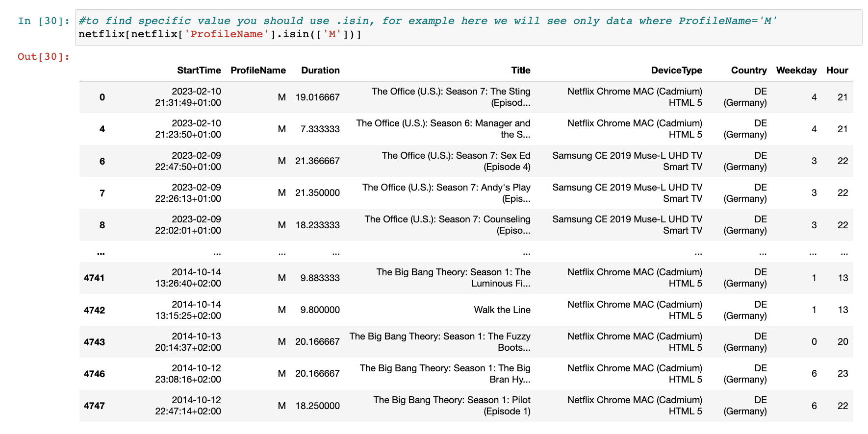Viewport: 868px width, 434px height.
Task: Click the Country column header
Action: pyautogui.click(x=748, y=70)
